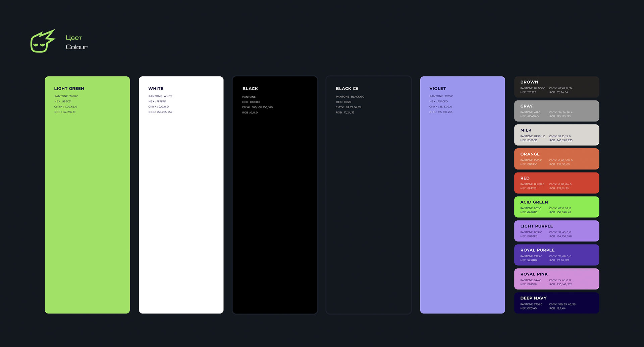This screenshot has width=644, height=347.
Task: Click the Цвет heading text
Action: [74, 38]
